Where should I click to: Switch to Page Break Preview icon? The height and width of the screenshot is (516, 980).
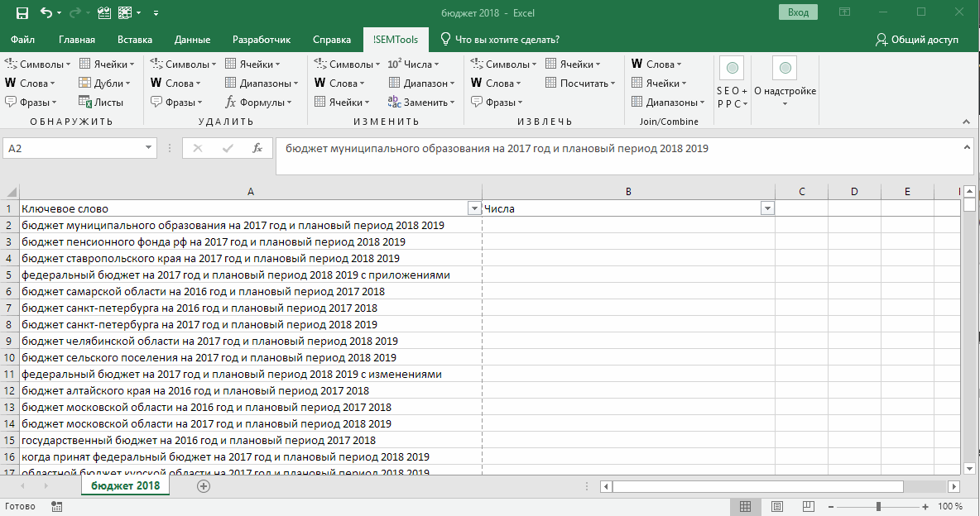coord(808,506)
